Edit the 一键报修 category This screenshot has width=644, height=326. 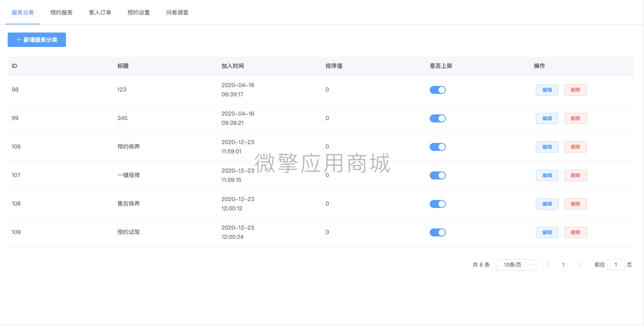547,175
